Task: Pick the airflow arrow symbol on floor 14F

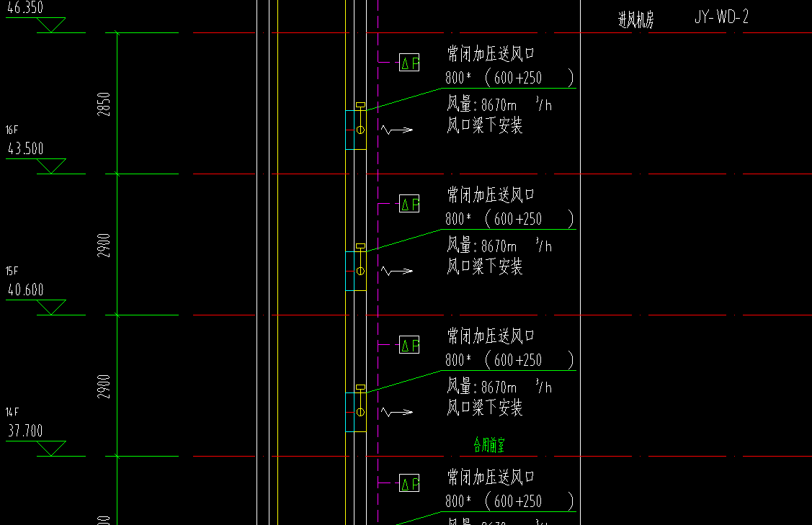Action: point(397,412)
